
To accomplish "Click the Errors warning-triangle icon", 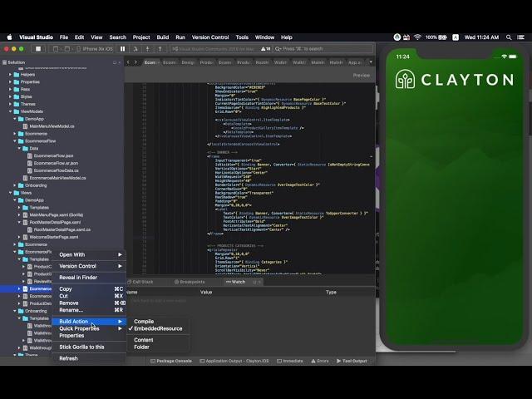I will click(x=313, y=361).
